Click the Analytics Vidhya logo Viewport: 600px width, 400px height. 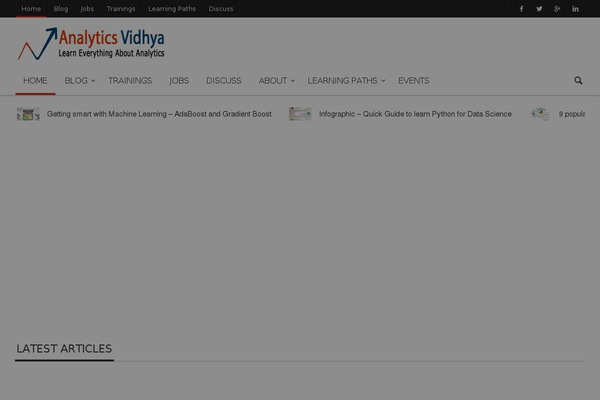(91, 44)
